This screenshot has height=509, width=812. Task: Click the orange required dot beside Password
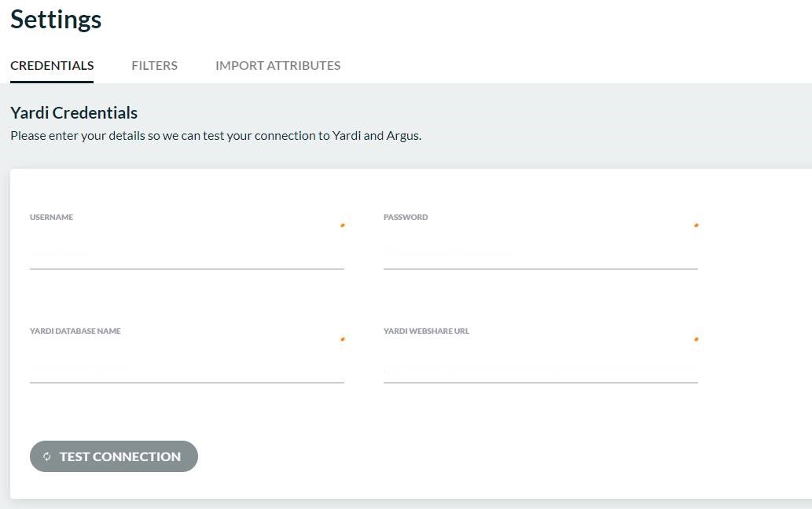[696, 225]
